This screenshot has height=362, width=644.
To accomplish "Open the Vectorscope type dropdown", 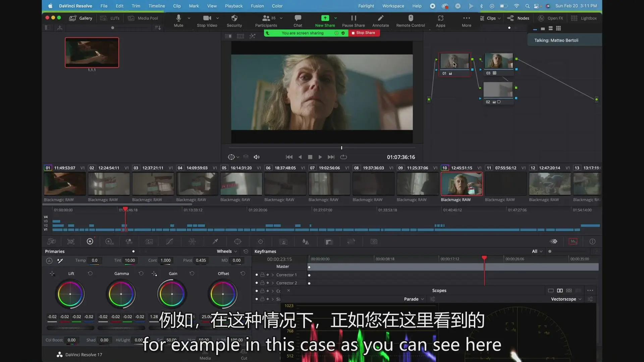I will coord(566,299).
